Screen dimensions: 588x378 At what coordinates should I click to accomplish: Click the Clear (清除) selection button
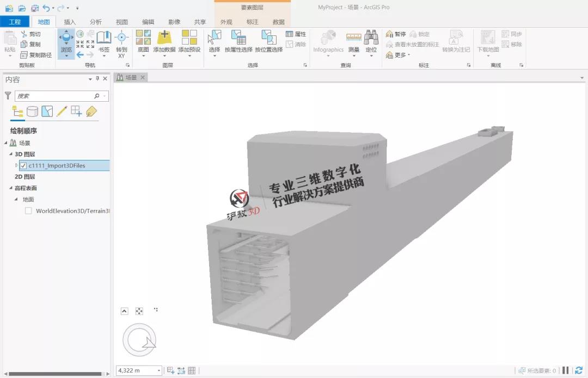pyautogui.click(x=296, y=44)
